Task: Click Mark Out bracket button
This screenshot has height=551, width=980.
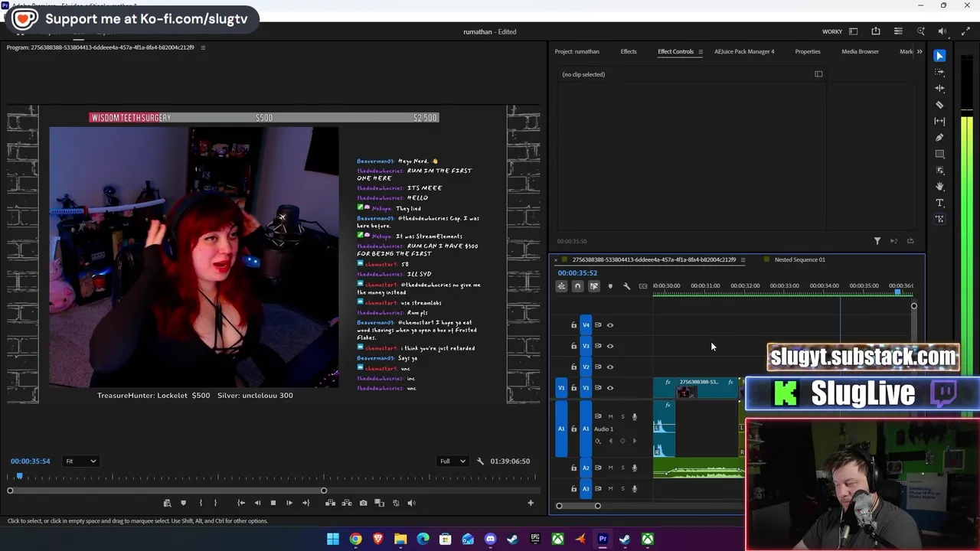Action: coord(215,503)
